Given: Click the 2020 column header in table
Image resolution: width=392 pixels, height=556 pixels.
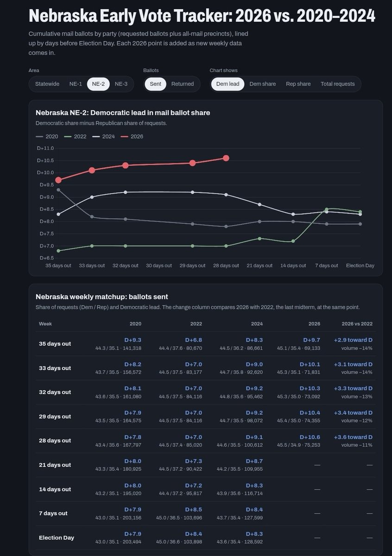Looking at the screenshot, I should 136,324.
